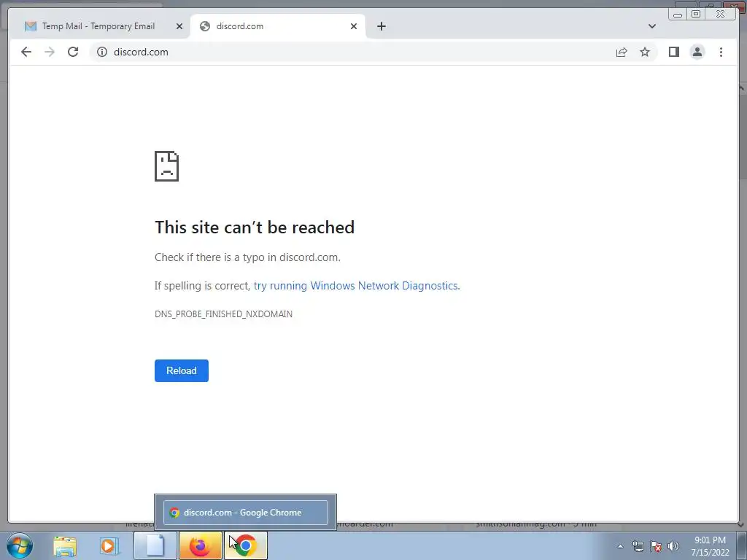Screen dimensions: 747x560
Task: Go back to the previous page
Action: point(26,52)
